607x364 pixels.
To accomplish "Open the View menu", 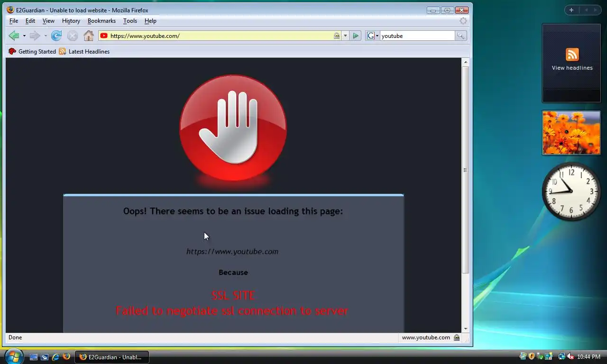I will [x=48, y=21].
